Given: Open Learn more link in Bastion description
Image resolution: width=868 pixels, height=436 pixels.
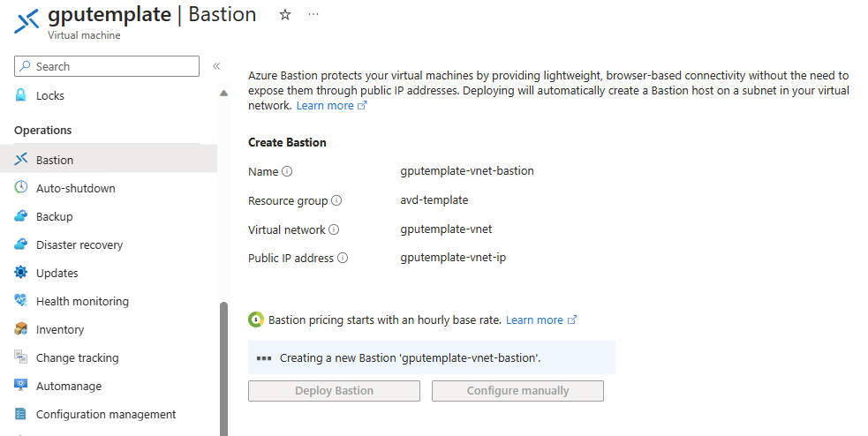Looking at the screenshot, I should point(331,106).
